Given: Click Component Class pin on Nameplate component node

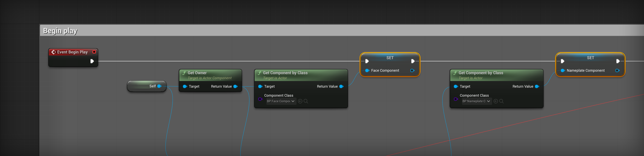Looking at the screenshot, I should 456,99.
